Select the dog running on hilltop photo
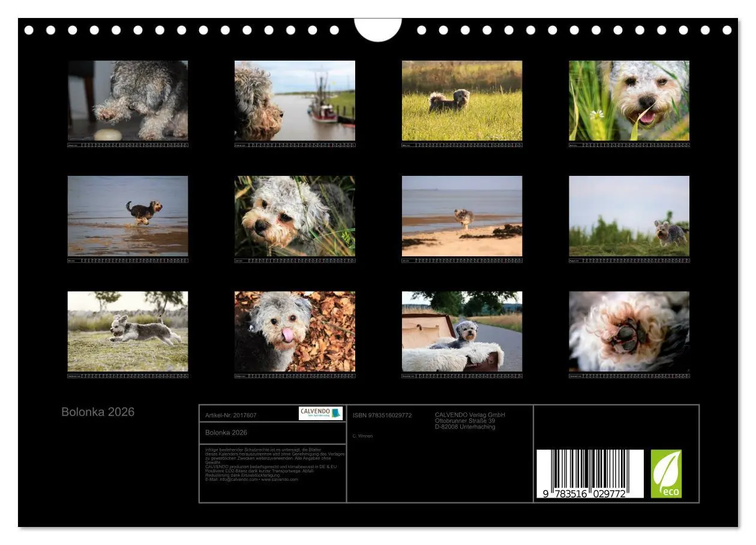 (x=629, y=216)
